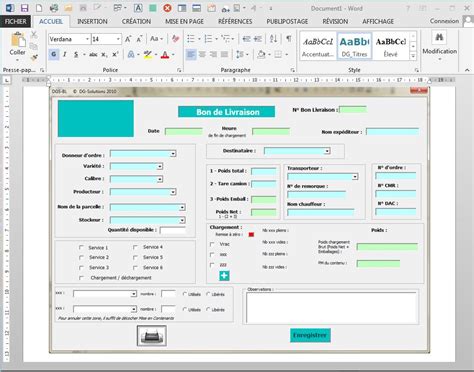Click the bullet list icon
The width and height of the screenshot is (474, 372).
coord(191,39)
